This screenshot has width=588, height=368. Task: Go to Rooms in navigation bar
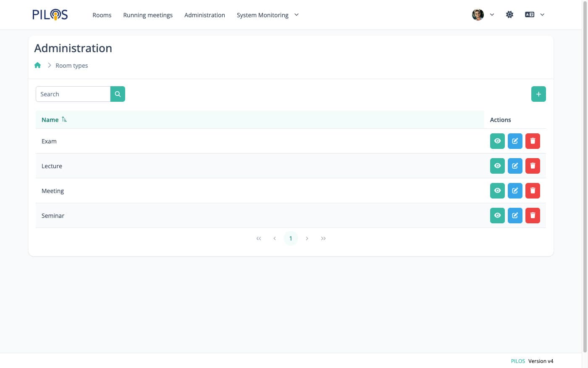(x=102, y=15)
